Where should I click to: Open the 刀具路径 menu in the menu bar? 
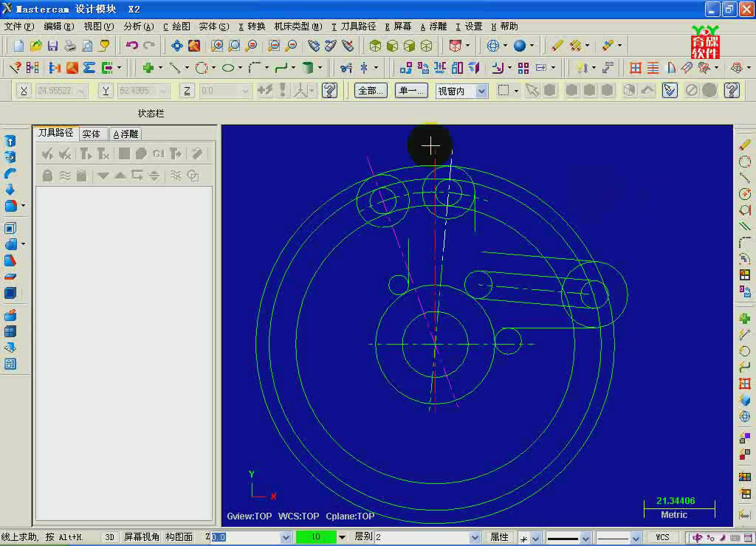pos(354,27)
